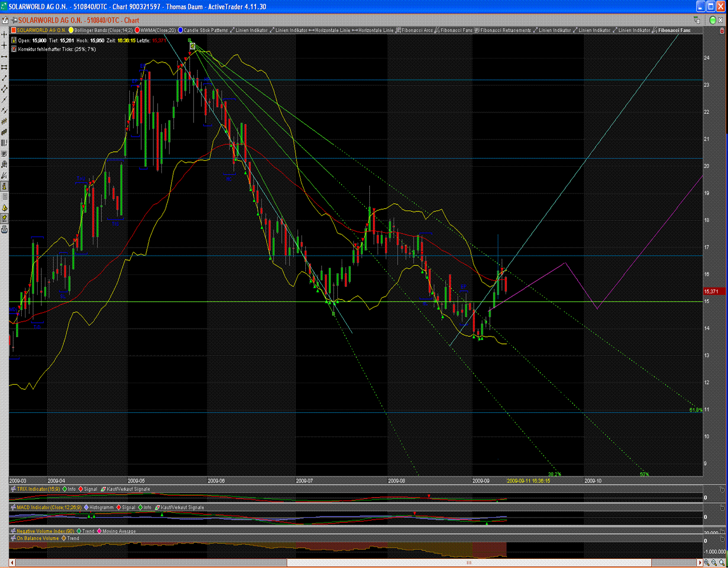Screen dimensions: 728x568
Task: Click the alarm bell tool
Action: (x=4, y=208)
